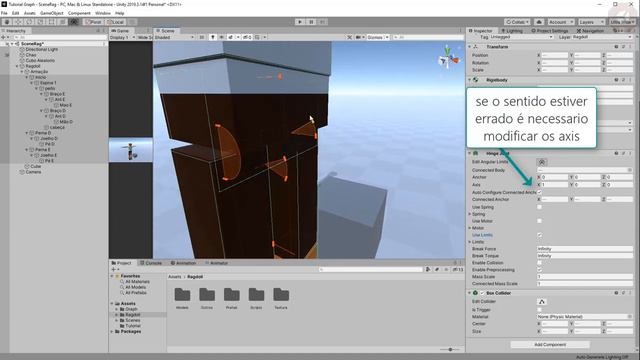Image resolution: width=640 pixels, height=360 pixels.
Task: Click the create plus button in Project panel
Action: pyautogui.click(x=114, y=269)
